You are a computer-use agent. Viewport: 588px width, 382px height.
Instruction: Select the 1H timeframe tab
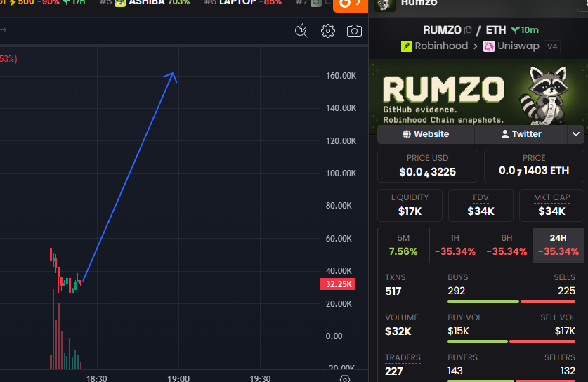click(455, 245)
